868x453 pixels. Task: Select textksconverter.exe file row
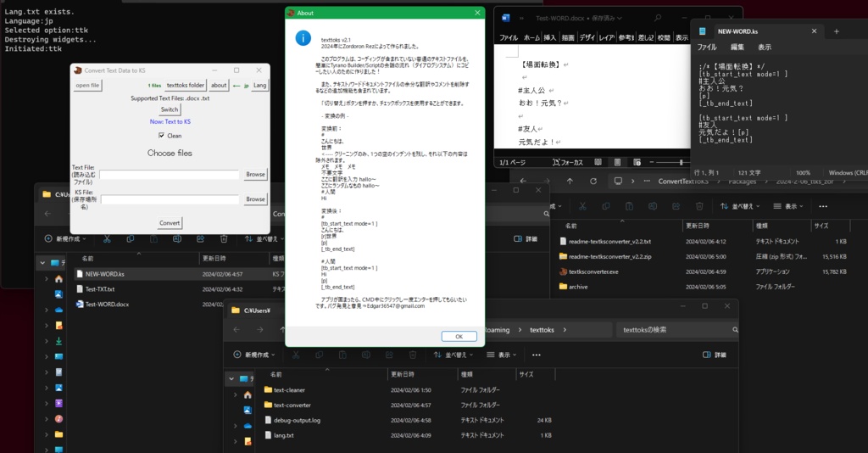coord(704,271)
